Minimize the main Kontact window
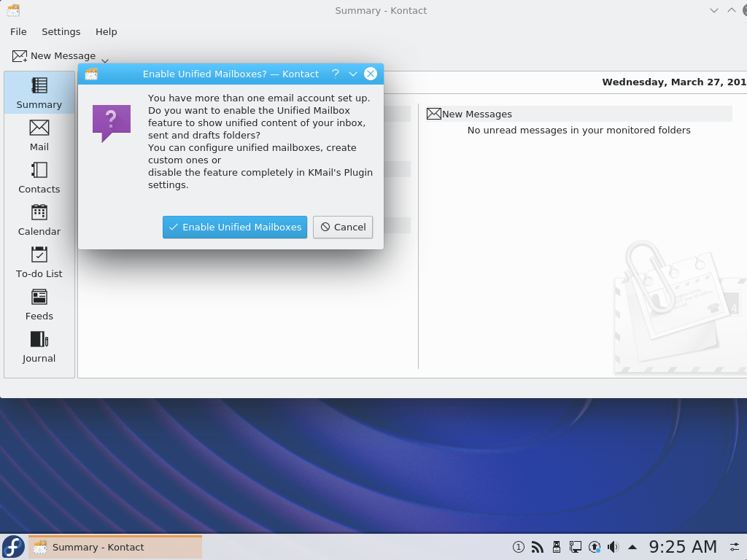 click(713, 10)
